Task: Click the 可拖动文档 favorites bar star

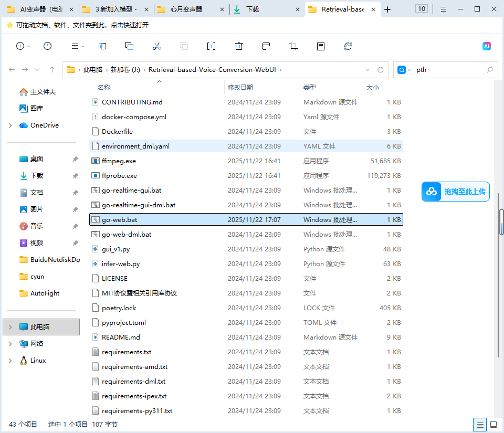Action: point(10,25)
